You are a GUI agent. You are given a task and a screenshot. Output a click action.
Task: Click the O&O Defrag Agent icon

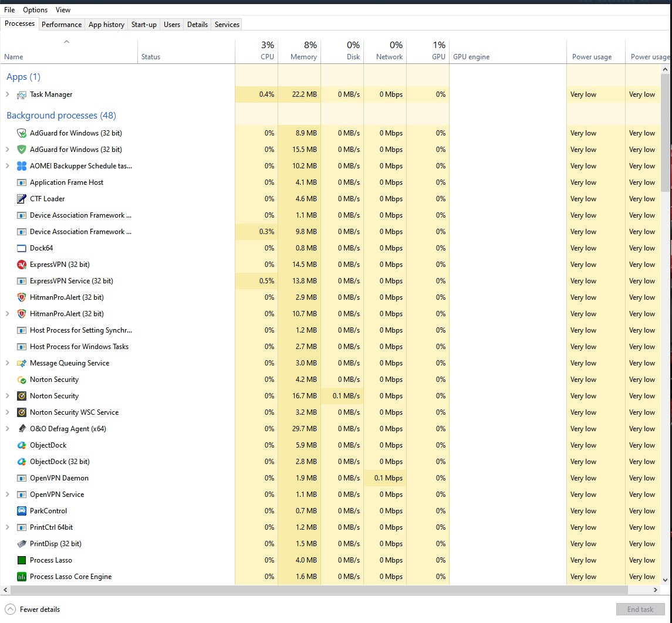click(22, 428)
